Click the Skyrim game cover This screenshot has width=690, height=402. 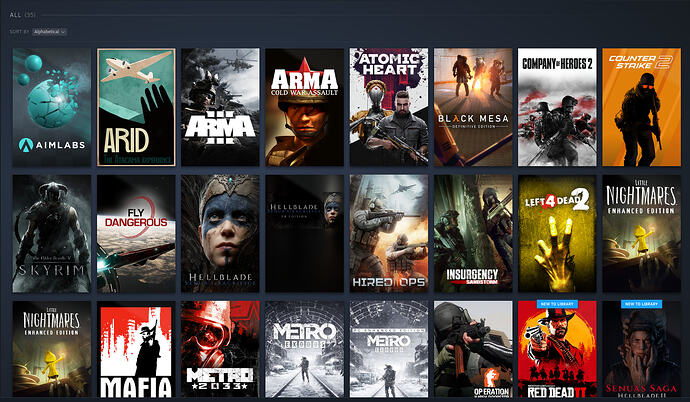click(51, 233)
